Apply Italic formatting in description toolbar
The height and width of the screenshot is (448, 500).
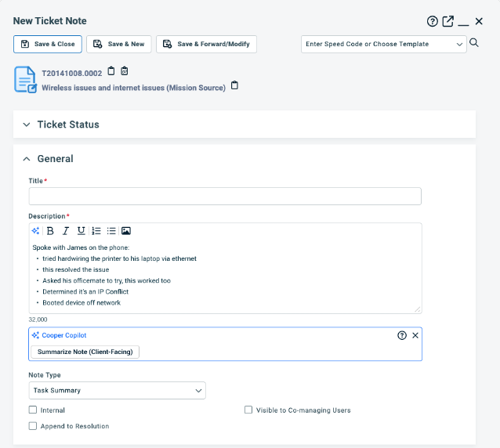(66, 231)
